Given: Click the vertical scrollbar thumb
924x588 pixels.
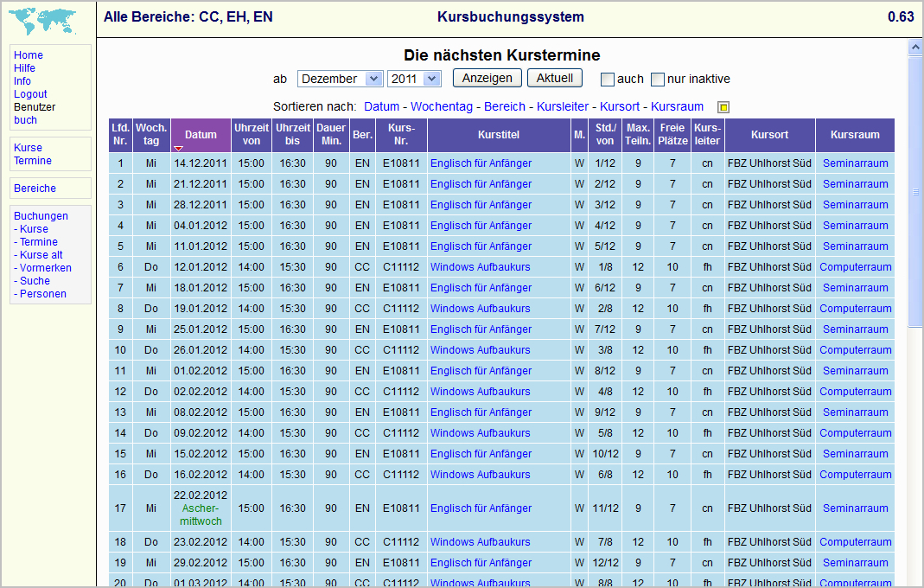Looking at the screenshot, I should pos(915,191).
